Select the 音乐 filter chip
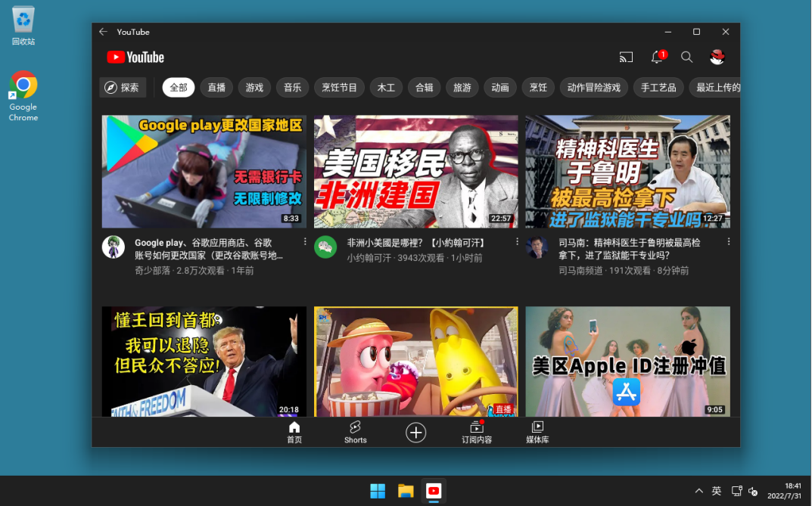This screenshot has width=812, height=506. [292, 88]
